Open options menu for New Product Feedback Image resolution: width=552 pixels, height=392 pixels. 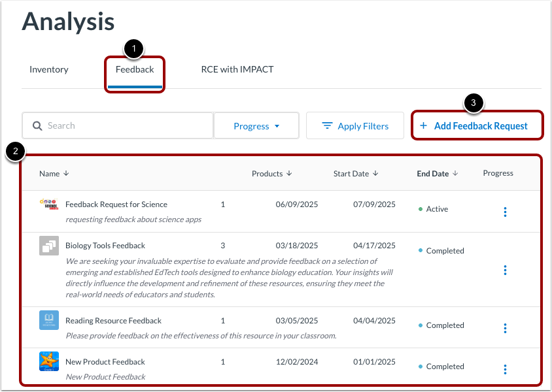(505, 369)
